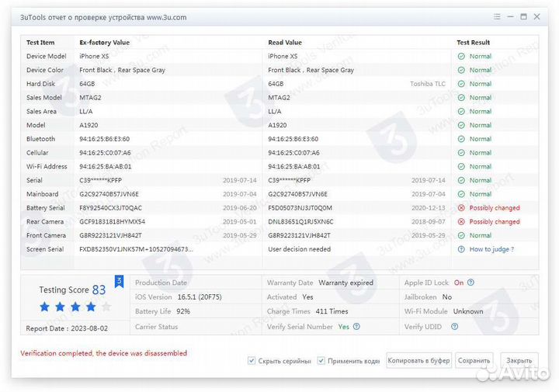Click Battery Life value '92%'

pyautogui.click(x=183, y=311)
